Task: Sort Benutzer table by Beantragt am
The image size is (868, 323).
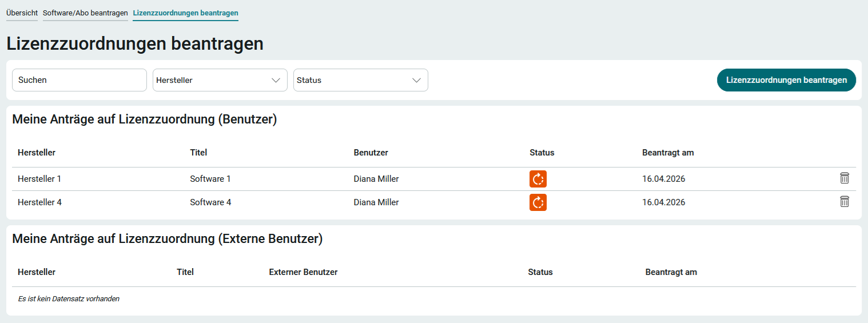Action: click(668, 153)
